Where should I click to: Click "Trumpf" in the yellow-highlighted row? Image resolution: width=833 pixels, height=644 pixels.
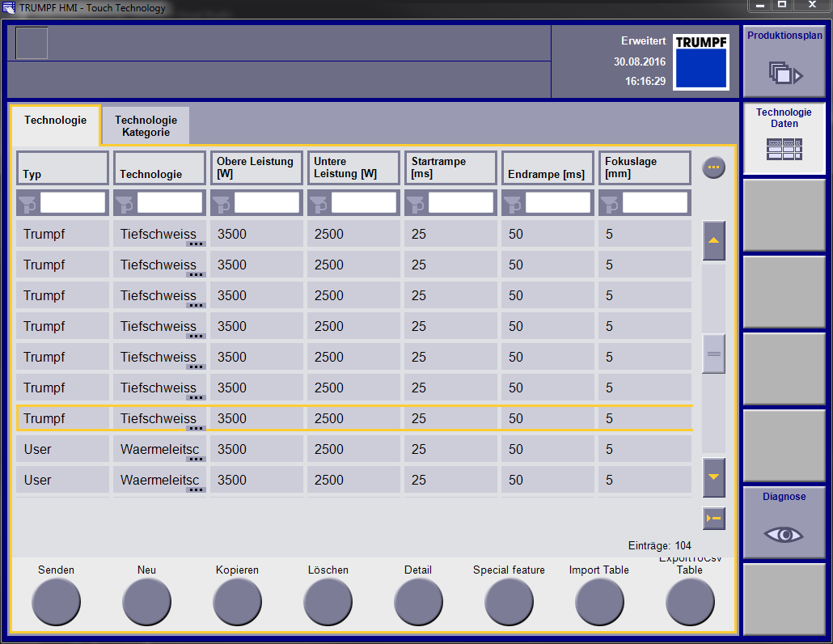[x=44, y=419]
